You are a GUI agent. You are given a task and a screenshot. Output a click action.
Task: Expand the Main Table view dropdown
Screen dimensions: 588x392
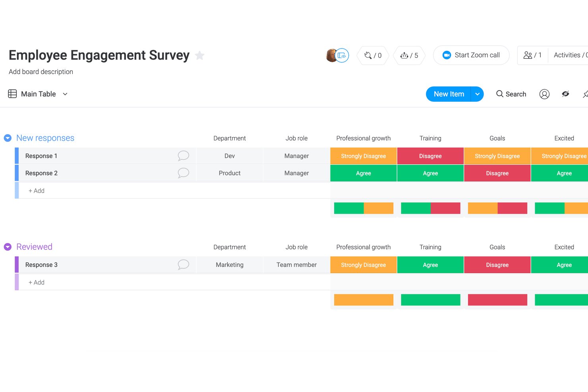click(65, 94)
